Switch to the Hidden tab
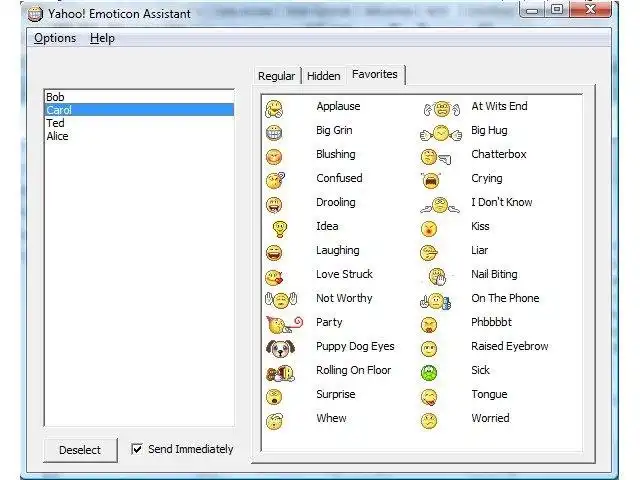640x480 pixels. 324,76
